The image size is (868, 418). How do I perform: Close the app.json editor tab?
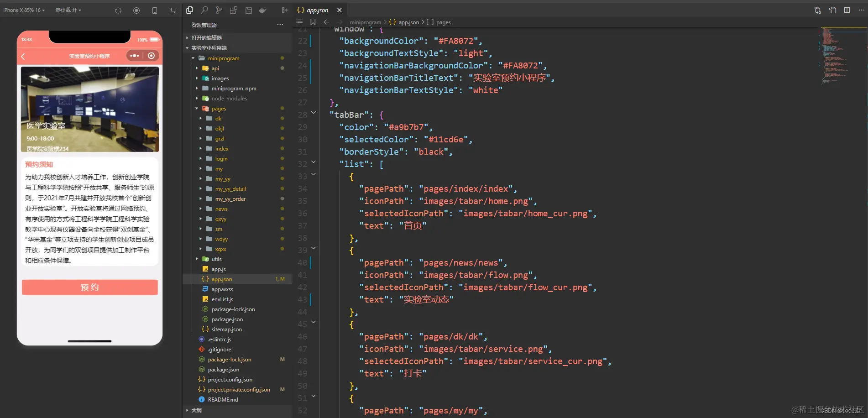click(x=340, y=10)
